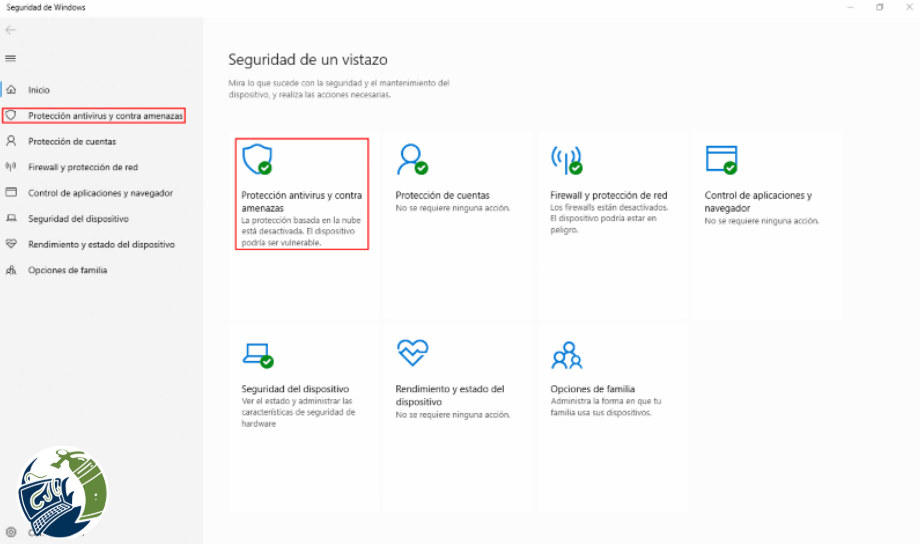Click the Rendimiento y estado del dispositivo tile title
The width and height of the screenshot is (920, 544).
(450, 395)
